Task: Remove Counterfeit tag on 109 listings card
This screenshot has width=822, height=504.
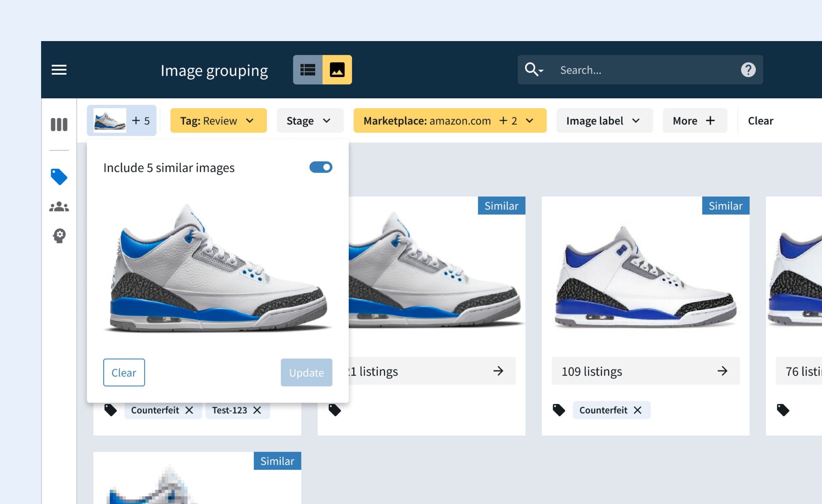Action: coord(637,410)
